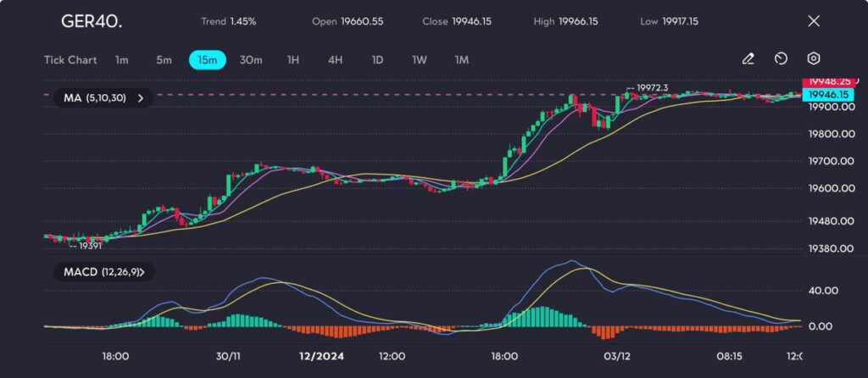Viewport: 868px width, 378px height.
Task: Choose the 1H timeframe
Action: coord(293,60)
